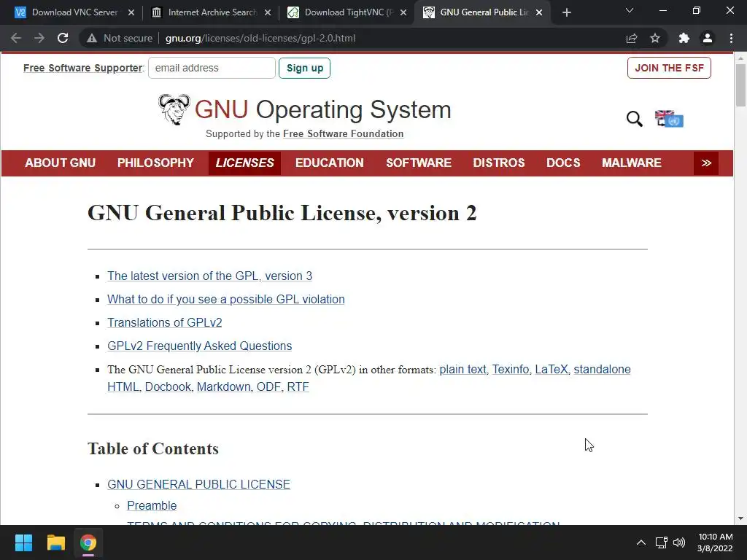Jump to the Preamble section

tap(152, 506)
